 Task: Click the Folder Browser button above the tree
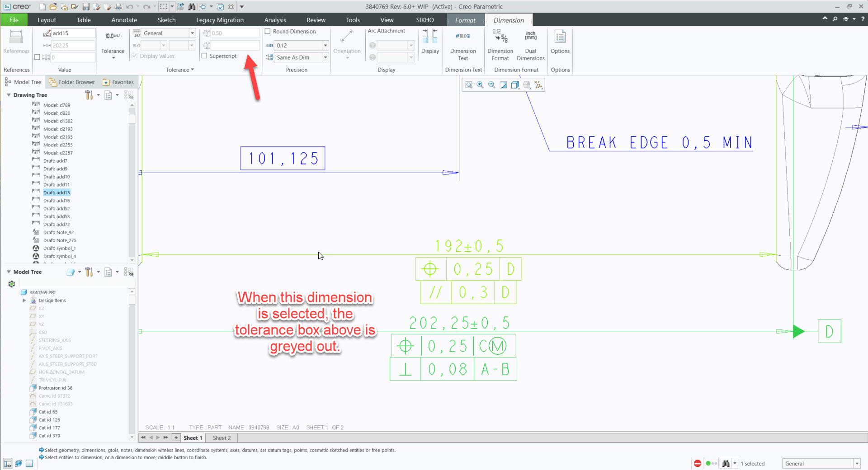(71, 82)
